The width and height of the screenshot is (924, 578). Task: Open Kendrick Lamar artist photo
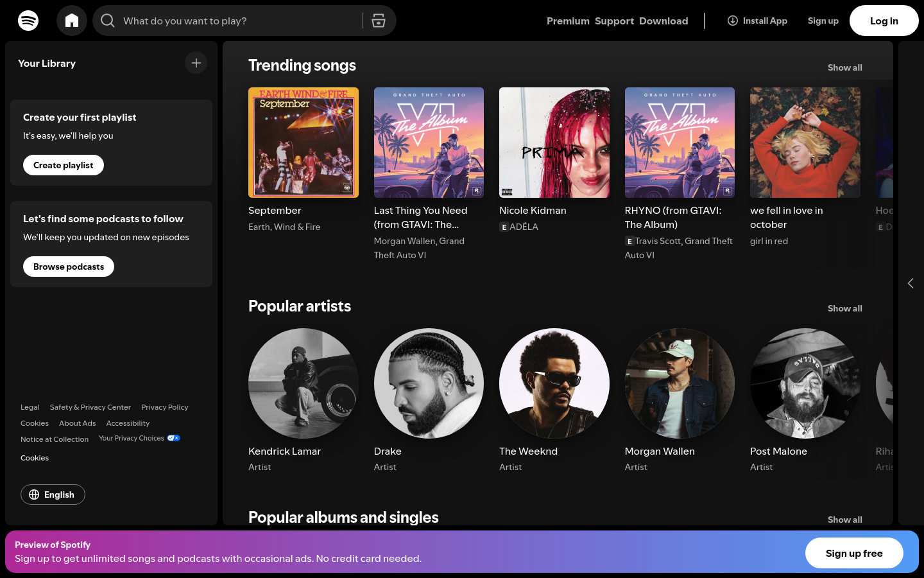304,383
